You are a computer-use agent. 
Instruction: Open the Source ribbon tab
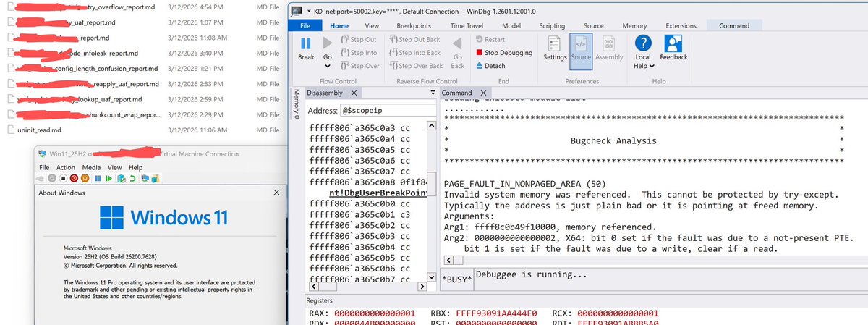click(x=593, y=25)
